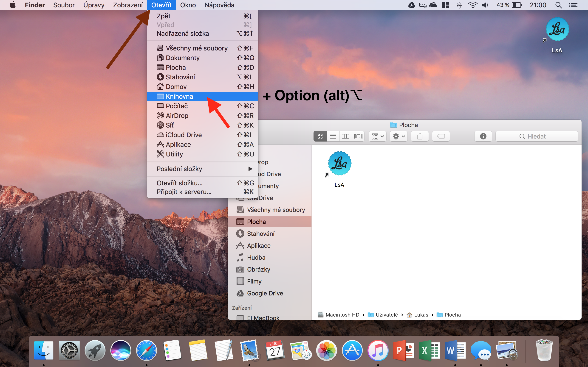Select Knihovna in the Otevřít menu

[179, 96]
